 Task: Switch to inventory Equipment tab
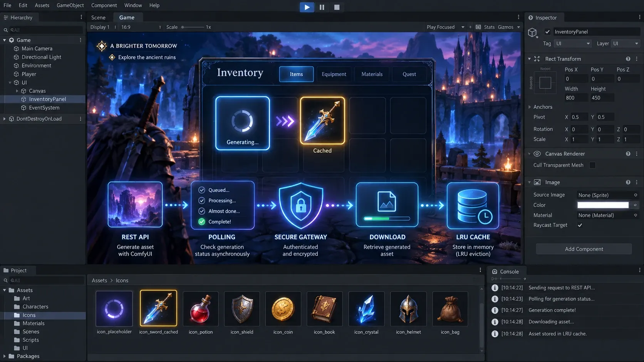334,74
